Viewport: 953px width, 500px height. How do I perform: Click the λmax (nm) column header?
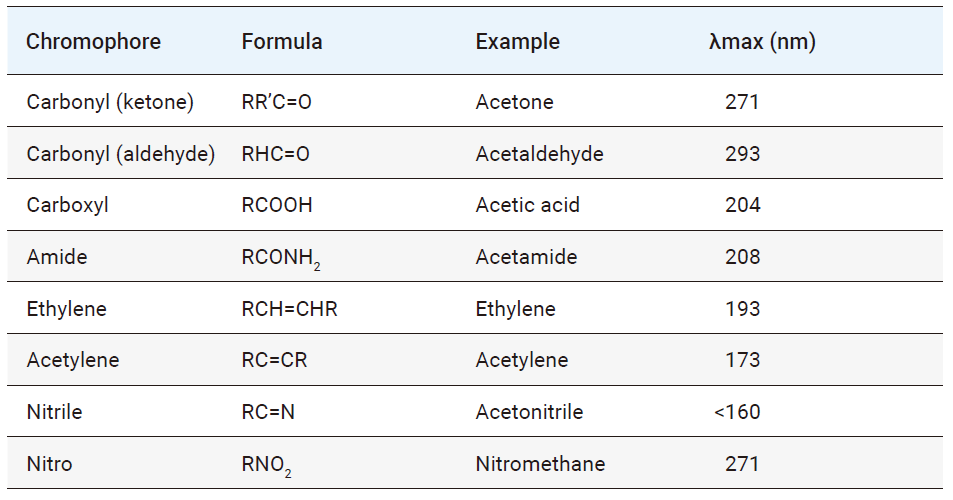click(761, 42)
